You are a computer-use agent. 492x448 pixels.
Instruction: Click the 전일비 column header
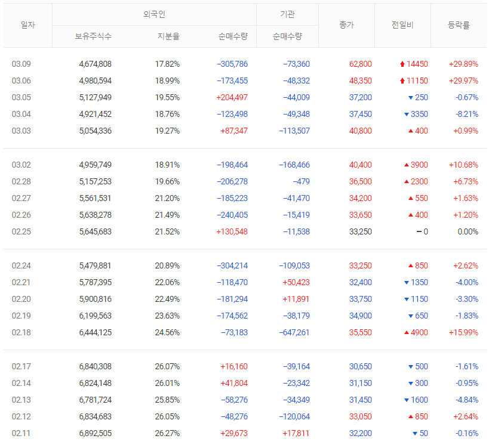402,25
